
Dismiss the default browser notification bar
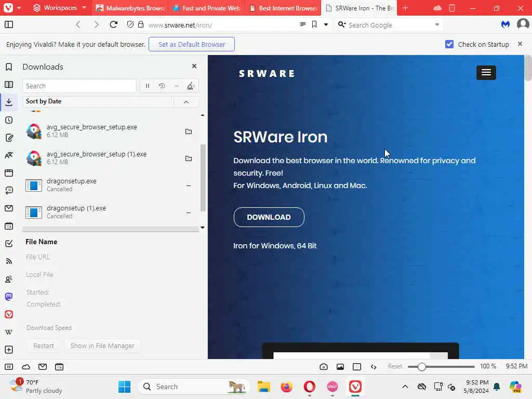tap(520, 44)
